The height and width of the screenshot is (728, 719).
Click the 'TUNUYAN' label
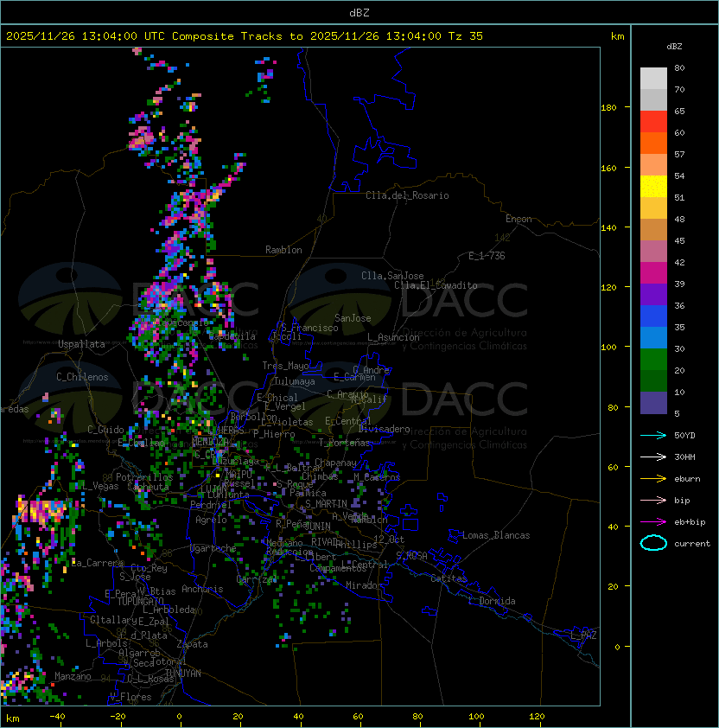(x=183, y=674)
